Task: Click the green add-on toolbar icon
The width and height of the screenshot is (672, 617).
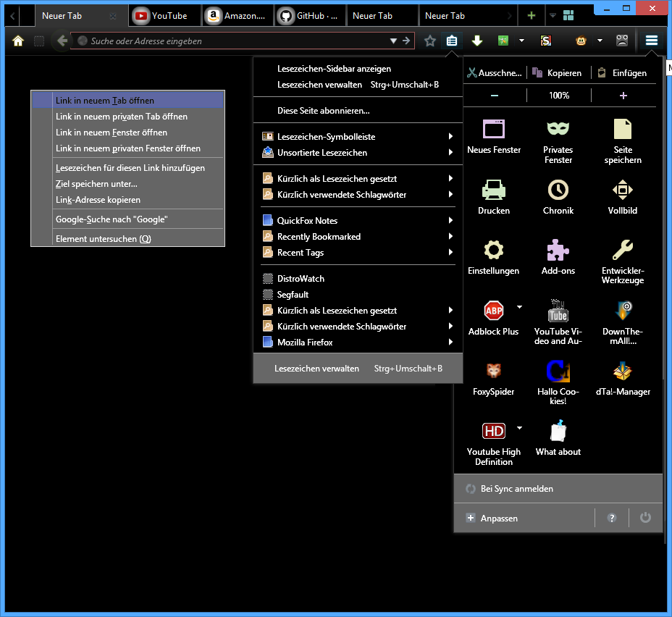Action: (503, 41)
